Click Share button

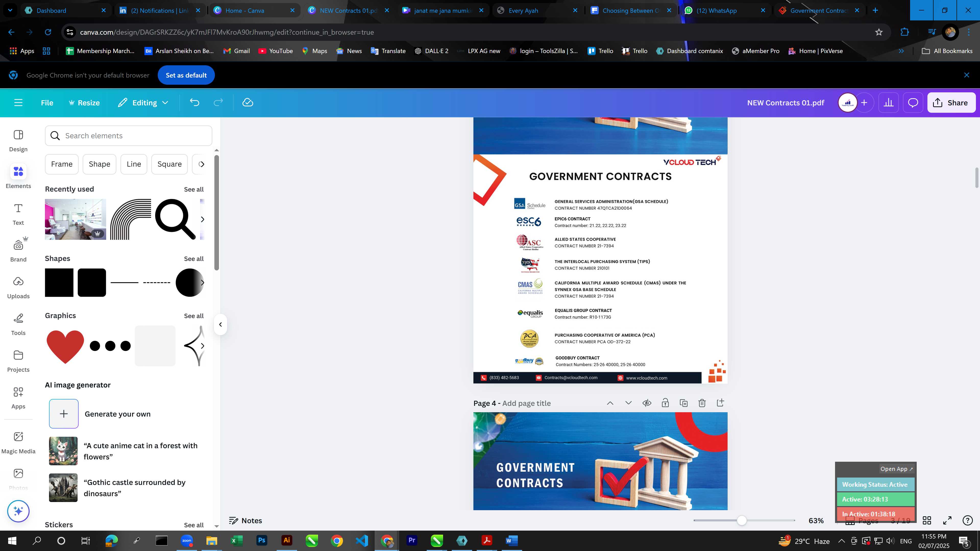(951, 103)
